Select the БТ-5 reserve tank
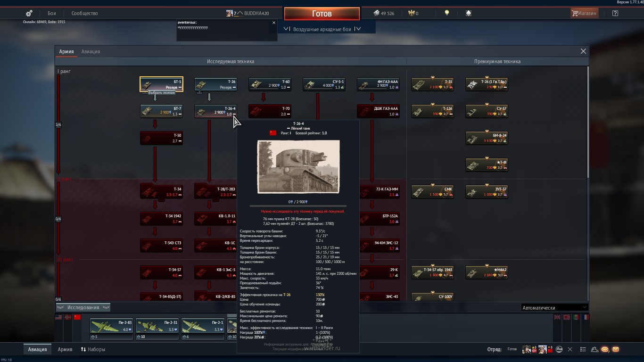 (161, 84)
